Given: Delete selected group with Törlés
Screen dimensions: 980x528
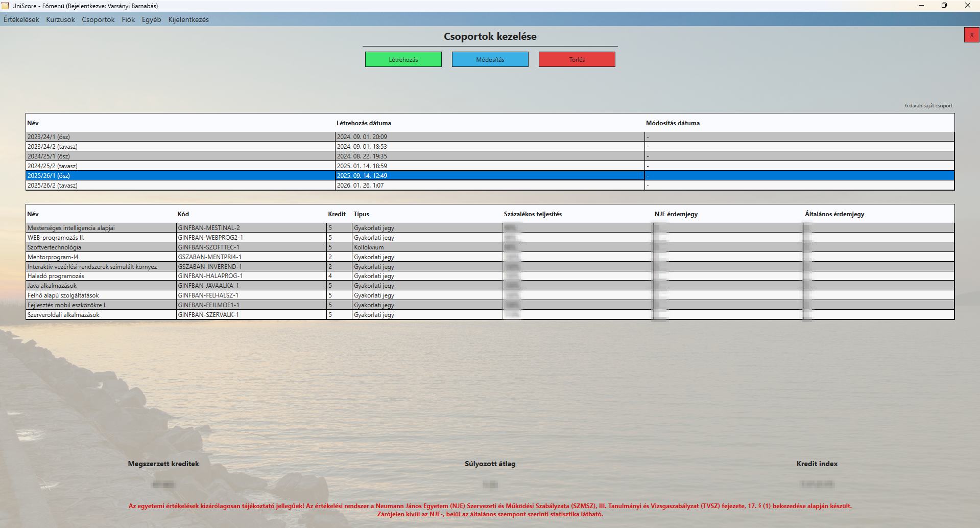Looking at the screenshot, I should click(x=577, y=59).
